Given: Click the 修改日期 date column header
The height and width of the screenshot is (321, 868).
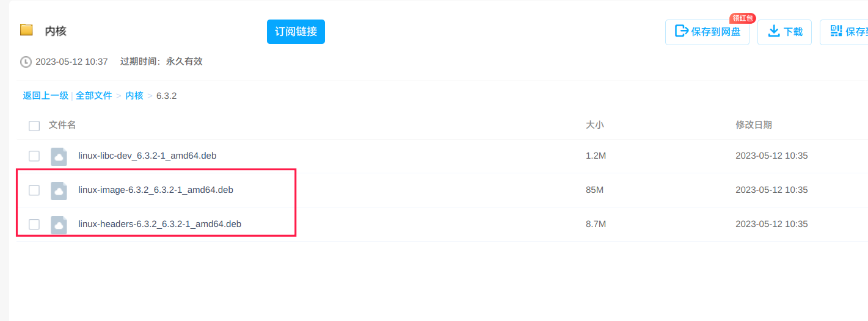Looking at the screenshot, I should [x=753, y=125].
